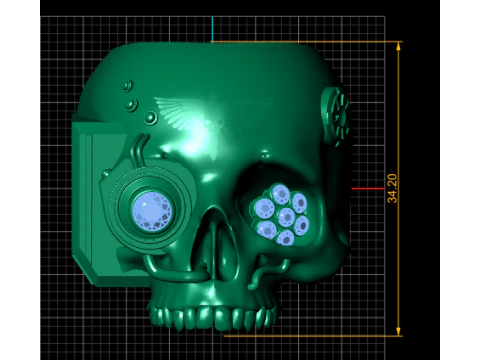Click the red axis marker line
This screenshot has width=480, height=360.
point(368,189)
